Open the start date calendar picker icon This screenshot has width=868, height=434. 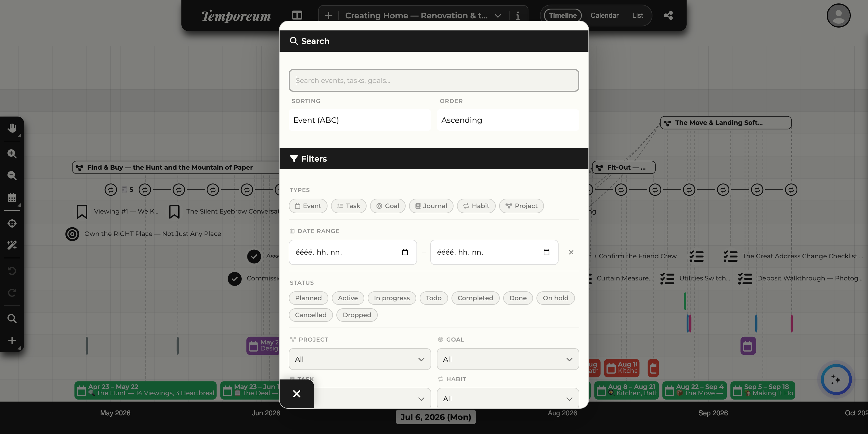pyautogui.click(x=405, y=252)
